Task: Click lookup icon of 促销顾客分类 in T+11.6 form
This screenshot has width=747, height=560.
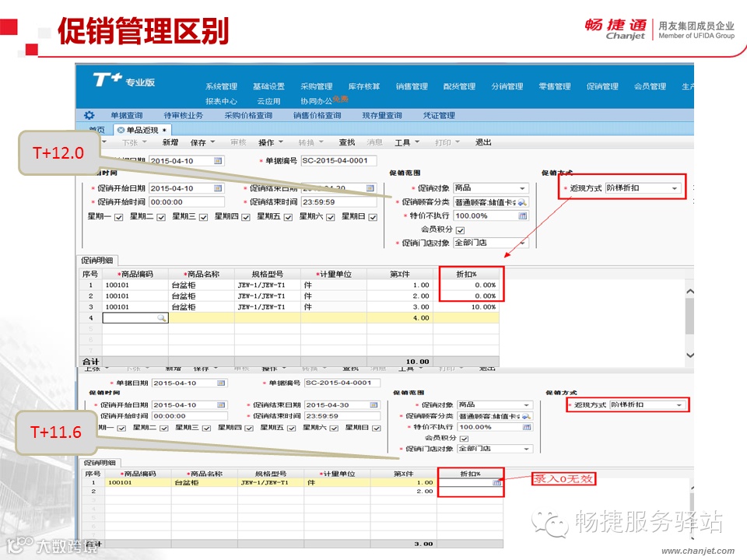Action: 527,416
